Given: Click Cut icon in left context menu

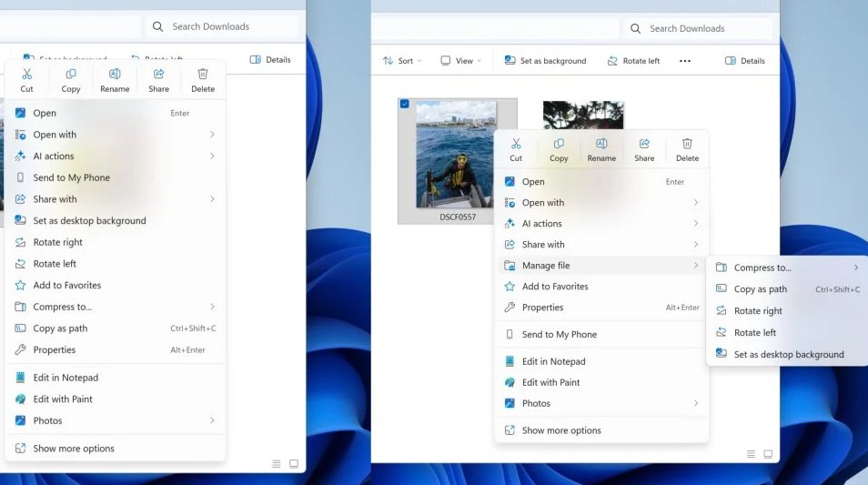Looking at the screenshot, I should 26,75.
